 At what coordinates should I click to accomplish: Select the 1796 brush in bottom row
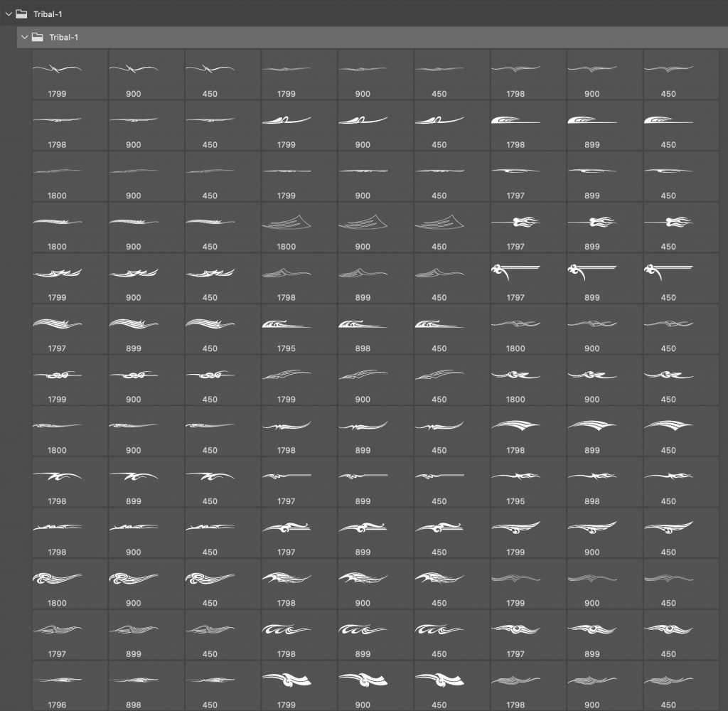pos(57,685)
